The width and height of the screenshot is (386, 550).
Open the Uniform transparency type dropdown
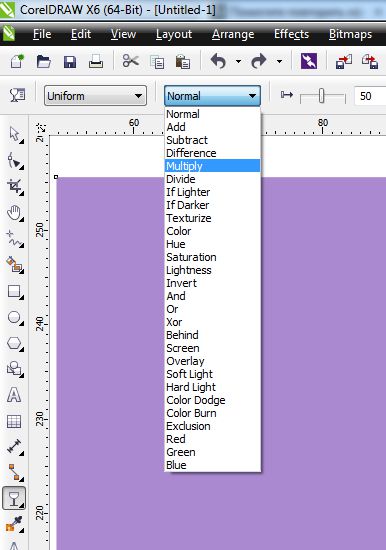point(95,96)
